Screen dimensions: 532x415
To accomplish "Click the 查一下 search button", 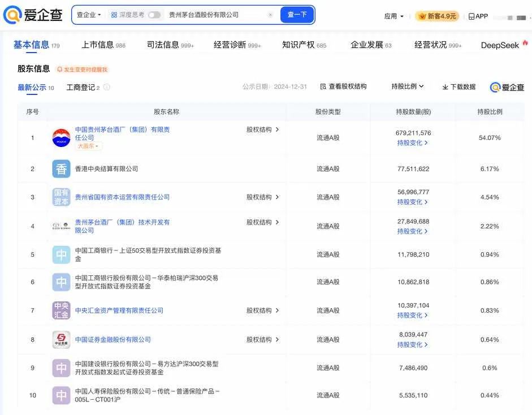I will (x=296, y=15).
